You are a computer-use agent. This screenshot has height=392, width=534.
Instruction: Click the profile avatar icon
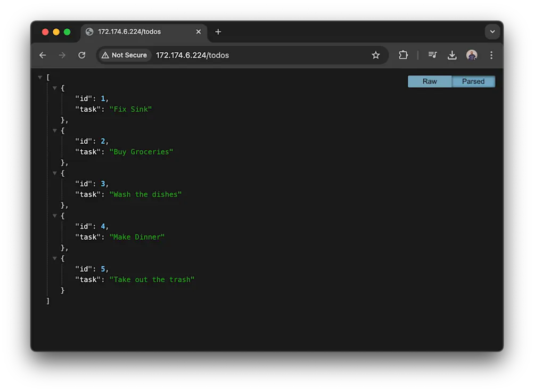click(x=472, y=55)
